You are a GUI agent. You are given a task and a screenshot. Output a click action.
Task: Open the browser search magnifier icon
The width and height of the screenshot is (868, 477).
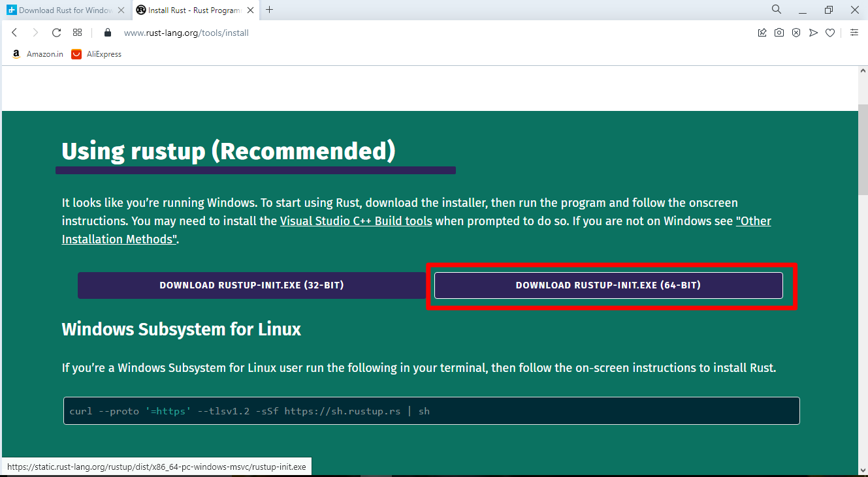(776, 10)
